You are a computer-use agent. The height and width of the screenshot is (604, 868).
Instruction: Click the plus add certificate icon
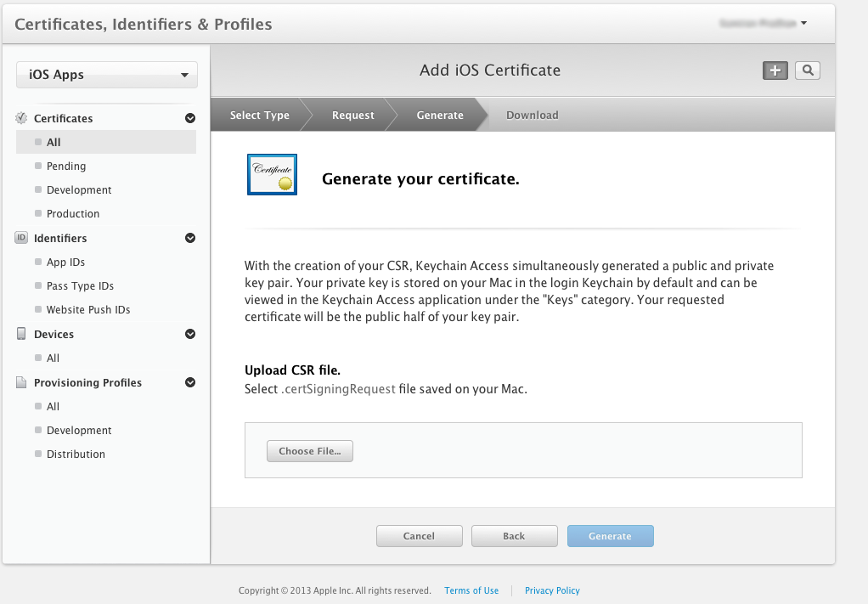pyautogui.click(x=775, y=71)
